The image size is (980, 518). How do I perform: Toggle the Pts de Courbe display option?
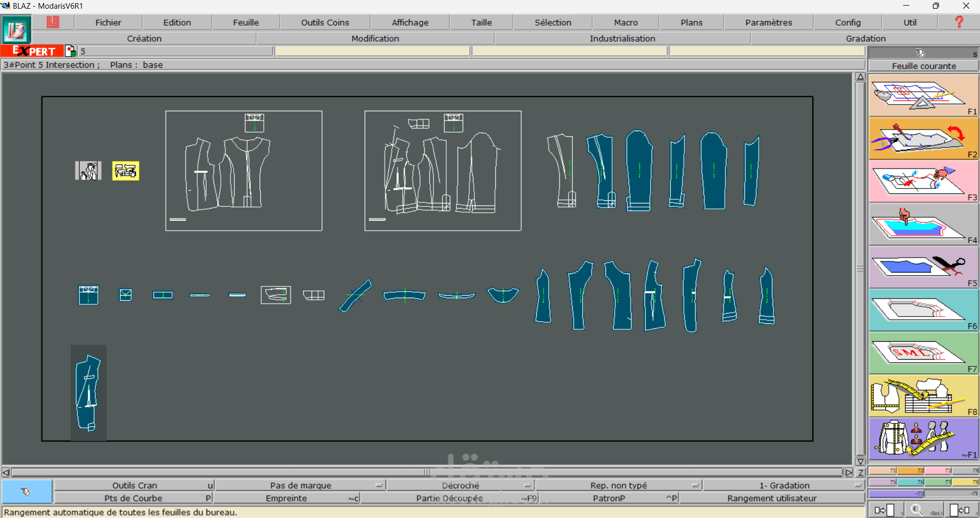[x=133, y=498]
